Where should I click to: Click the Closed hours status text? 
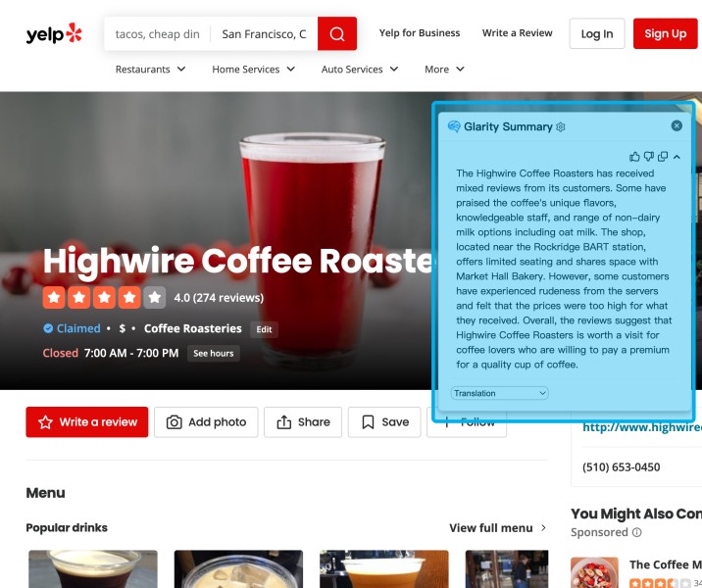(x=61, y=353)
